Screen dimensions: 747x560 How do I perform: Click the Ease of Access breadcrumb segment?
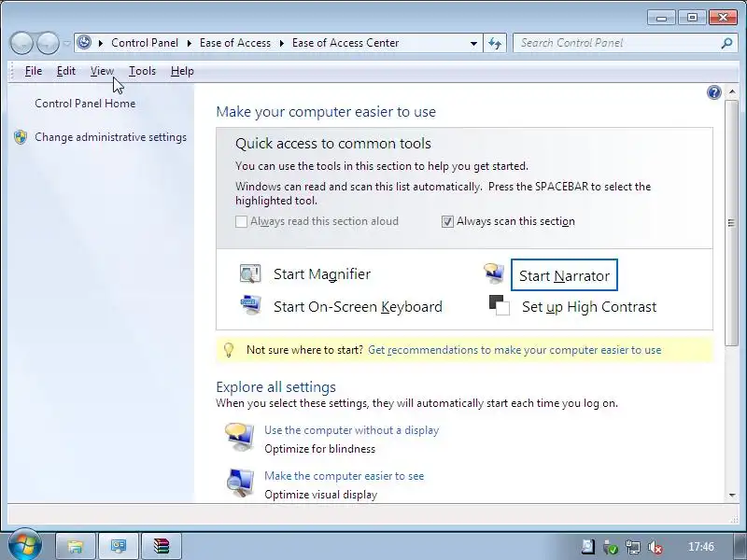[x=235, y=43]
